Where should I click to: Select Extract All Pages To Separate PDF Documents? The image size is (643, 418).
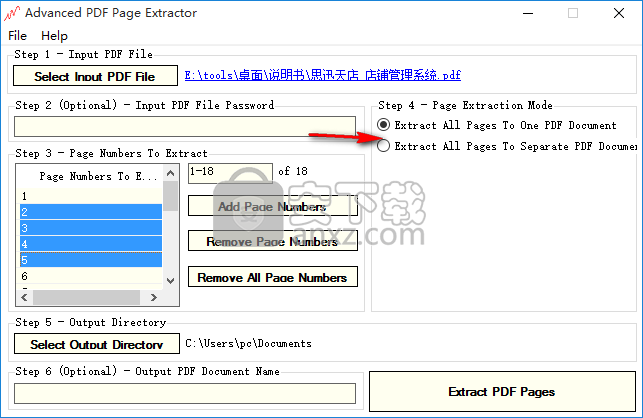pyautogui.click(x=506, y=146)
